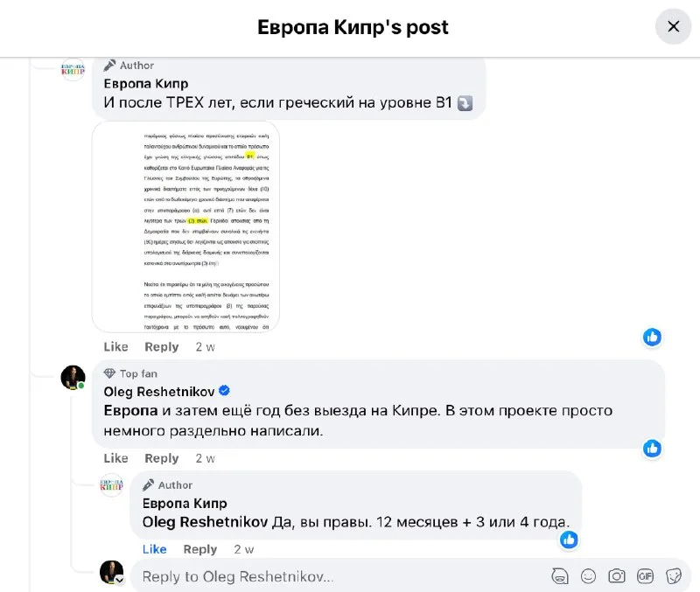Open the emoji picker in reply box
Image resolution: width=700 pixels, height=592 pixels.
tap(588, 576)
